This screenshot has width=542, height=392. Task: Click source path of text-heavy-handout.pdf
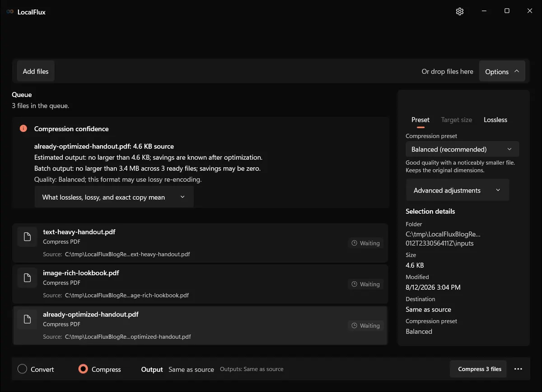127,254
